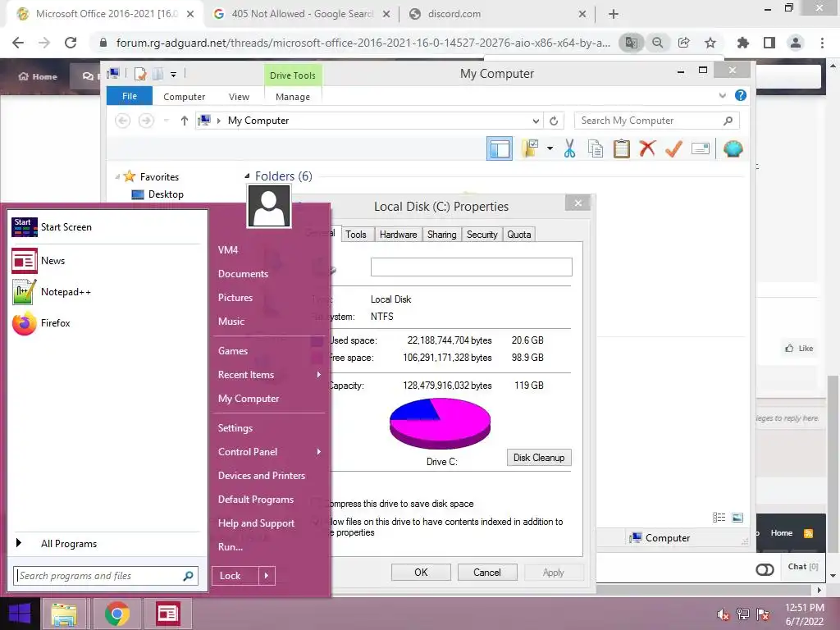This screenshot has width=840, height=630.
Task: Click the Disk Cleanup button
Action: click(x=539, y=458)
